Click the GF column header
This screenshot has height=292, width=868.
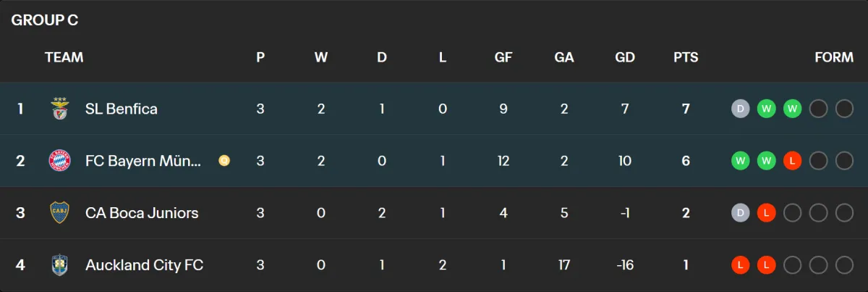503,57
